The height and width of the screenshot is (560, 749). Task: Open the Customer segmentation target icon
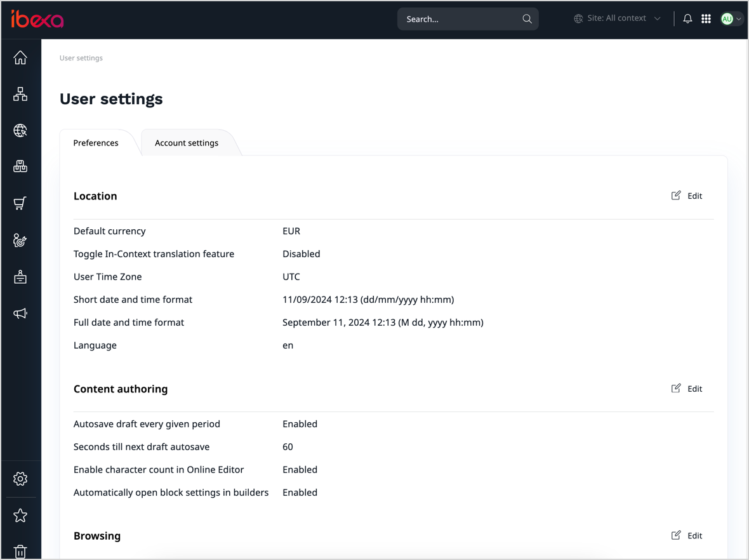pos(20,240)
